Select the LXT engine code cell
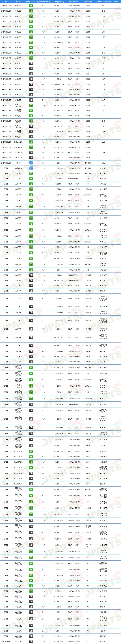Screen dimensions: 121x644 (x=103, y=32)
